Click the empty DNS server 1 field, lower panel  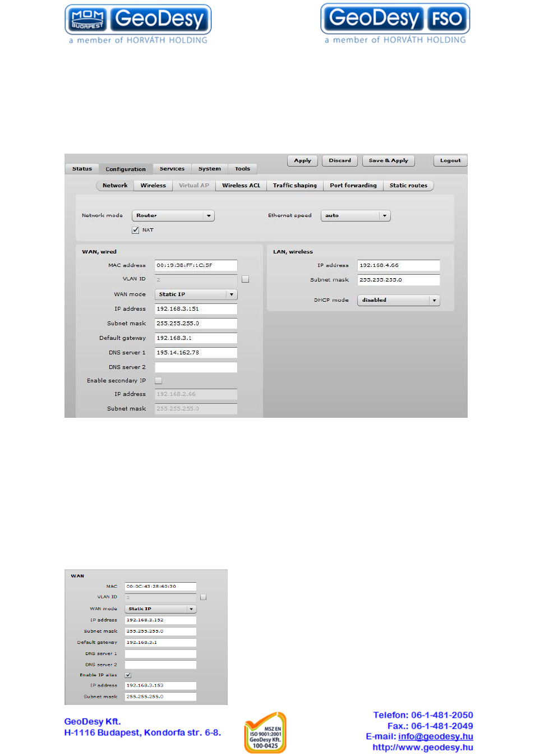[160, 654]
